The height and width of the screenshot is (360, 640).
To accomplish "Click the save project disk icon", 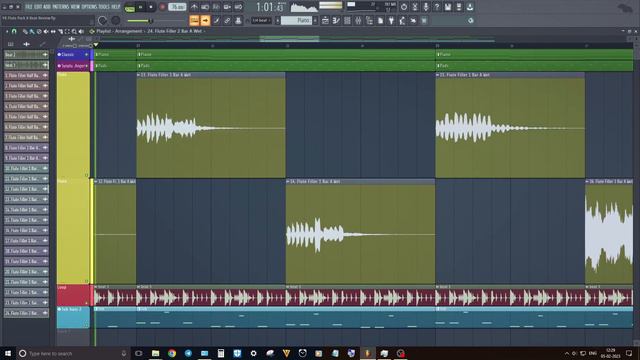I will tap(448, 7).
